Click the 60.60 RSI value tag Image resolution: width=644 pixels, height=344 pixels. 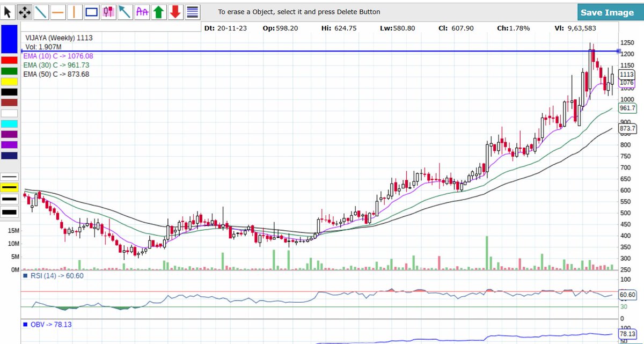click(627, 295)
